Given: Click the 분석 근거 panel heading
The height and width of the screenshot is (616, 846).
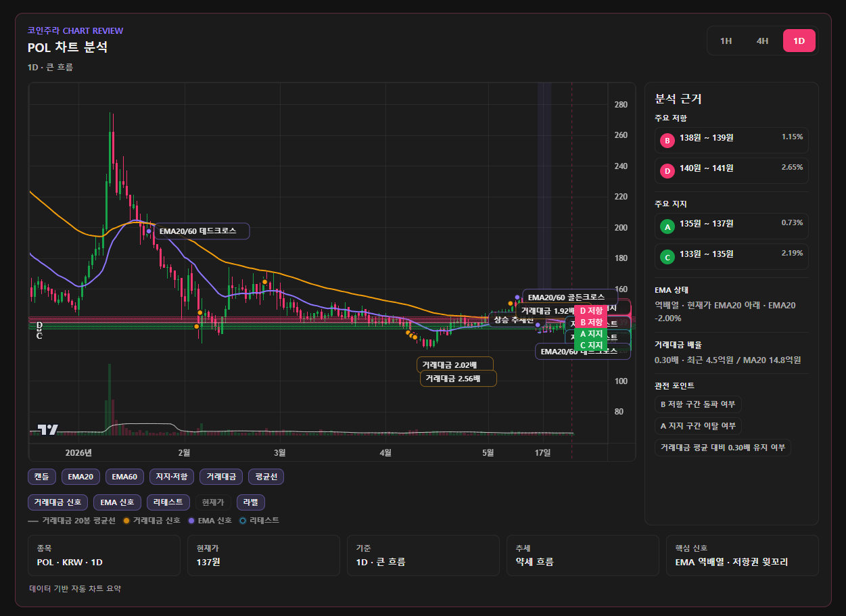Looking at the screenshot, I should (678, 99).
